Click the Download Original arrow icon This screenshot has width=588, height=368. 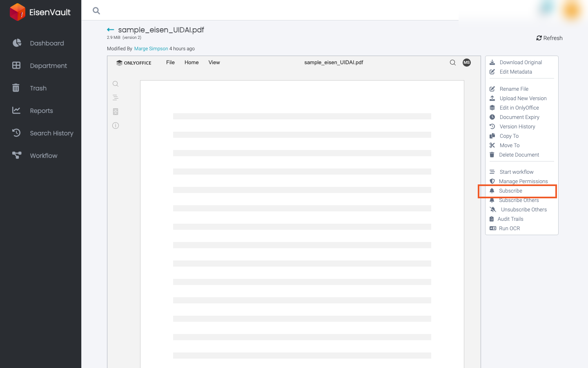(492, 62)
